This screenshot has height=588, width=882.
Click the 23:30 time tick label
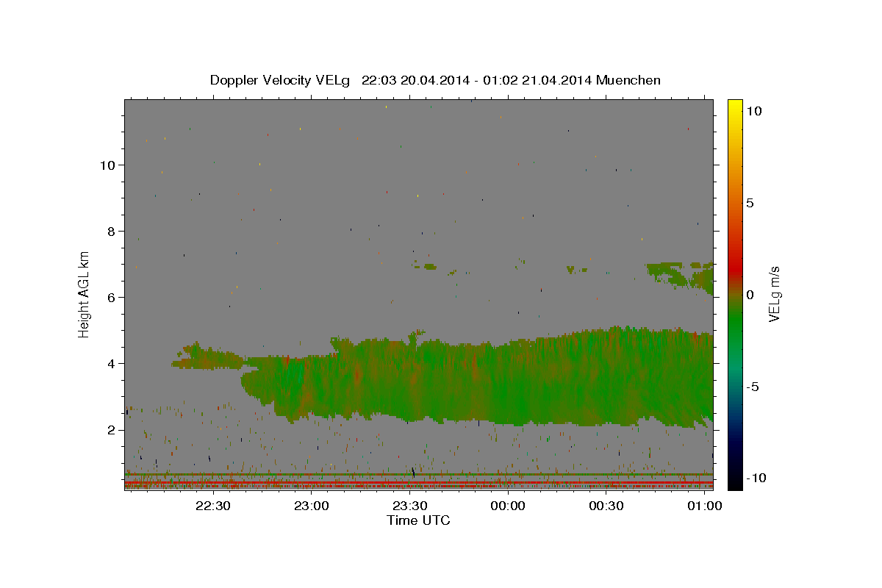[x=409, y=506]
